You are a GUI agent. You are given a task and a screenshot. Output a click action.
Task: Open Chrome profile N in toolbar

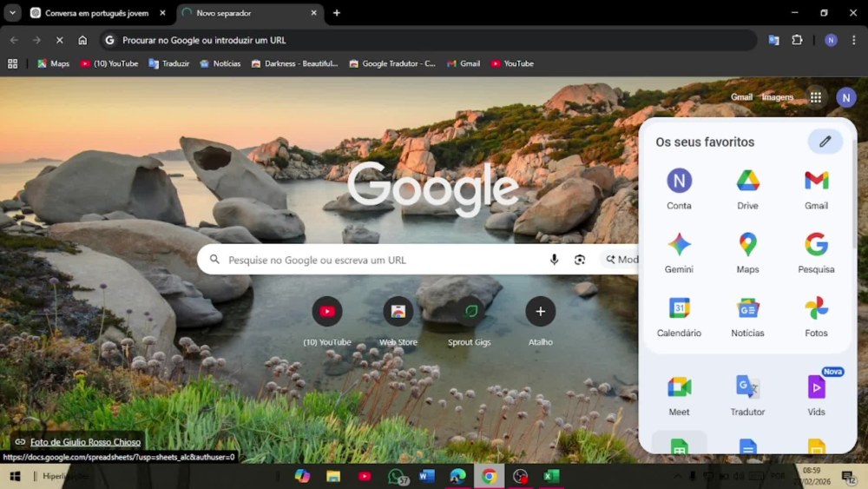pyautogui.click(x=831, y=40)
